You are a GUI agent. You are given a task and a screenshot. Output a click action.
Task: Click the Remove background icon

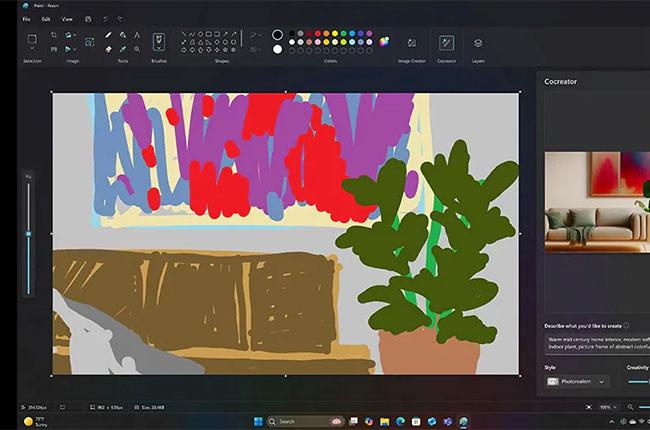(x=89, y=42)
